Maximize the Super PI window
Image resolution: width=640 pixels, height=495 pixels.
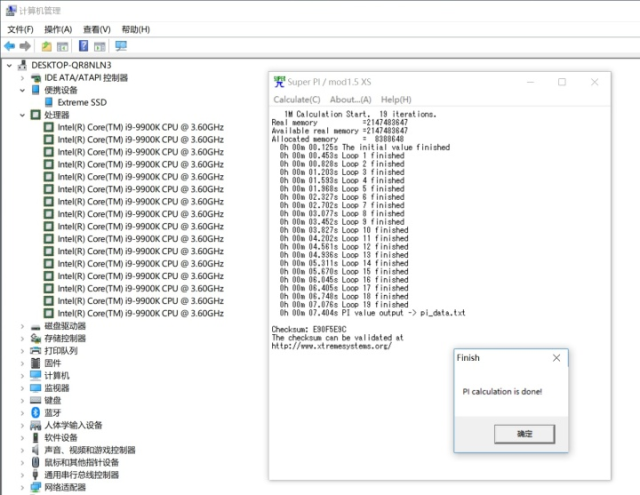(x=562, y=82)
